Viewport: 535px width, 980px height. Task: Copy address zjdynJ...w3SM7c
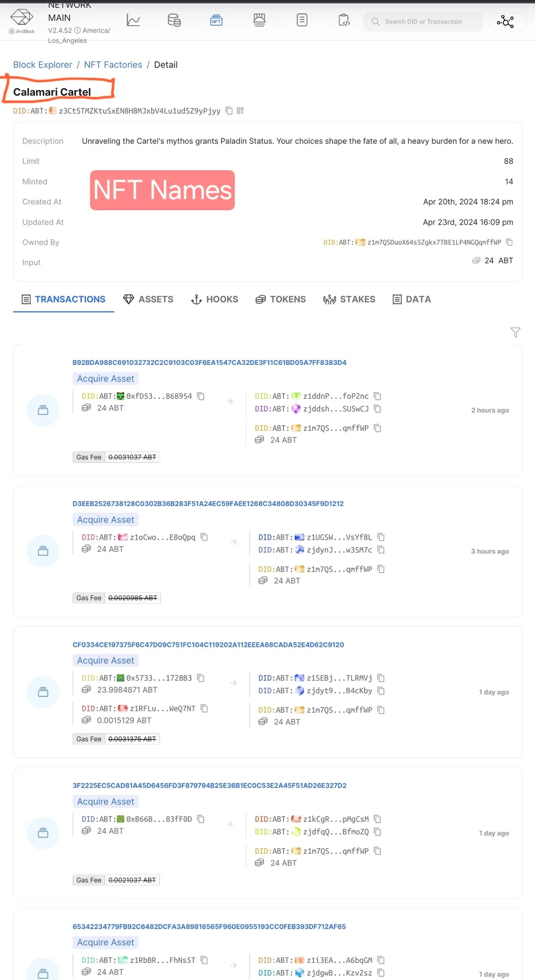[381, 549]
